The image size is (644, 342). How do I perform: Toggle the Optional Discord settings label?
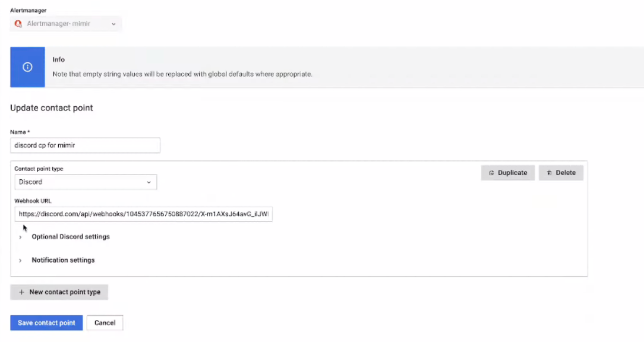click(71, 237)
